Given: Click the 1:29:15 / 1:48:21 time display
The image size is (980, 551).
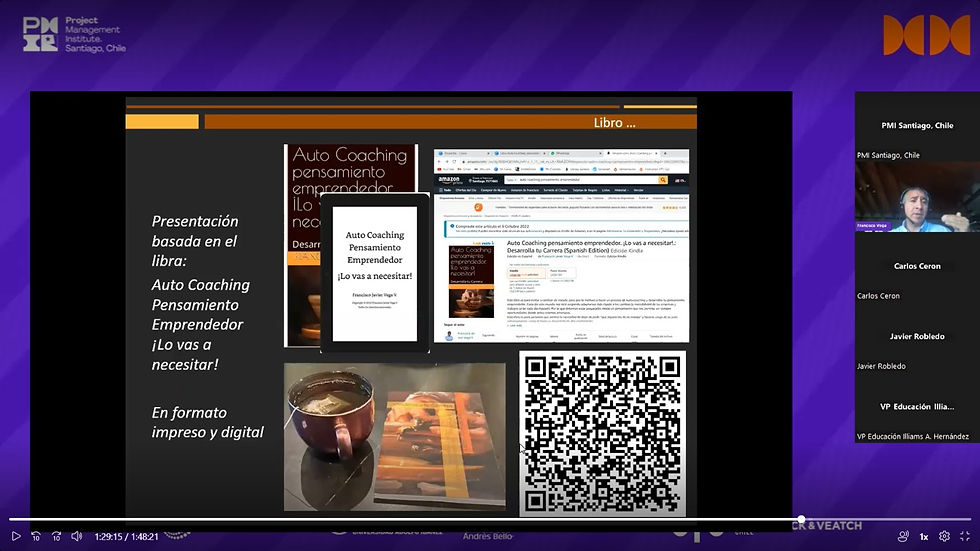Looking at the screenshot, I should [126, 537].
